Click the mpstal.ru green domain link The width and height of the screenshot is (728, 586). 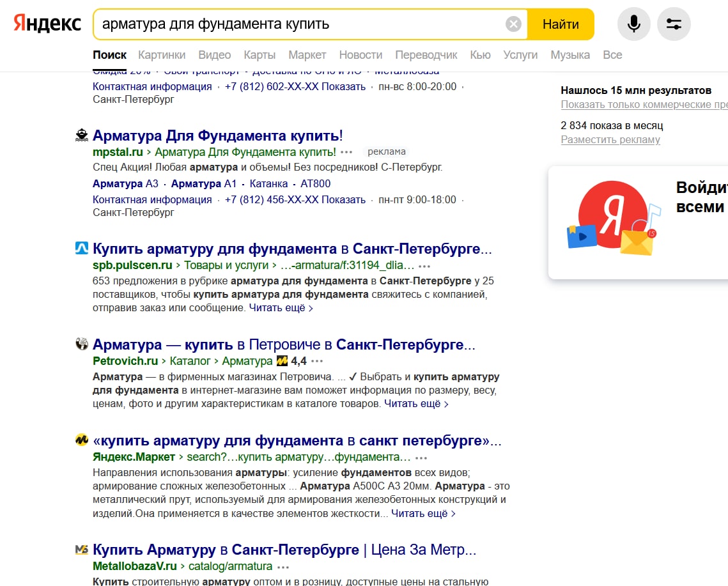(x=118, y=152)
